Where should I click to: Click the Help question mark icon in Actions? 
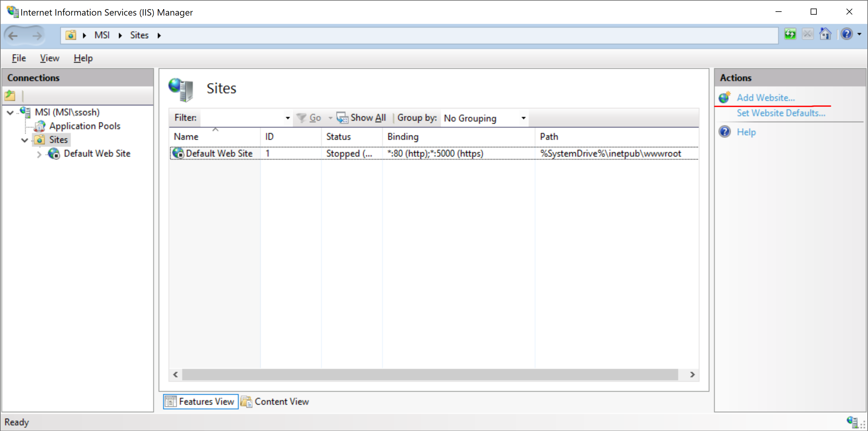coord(725,132)
